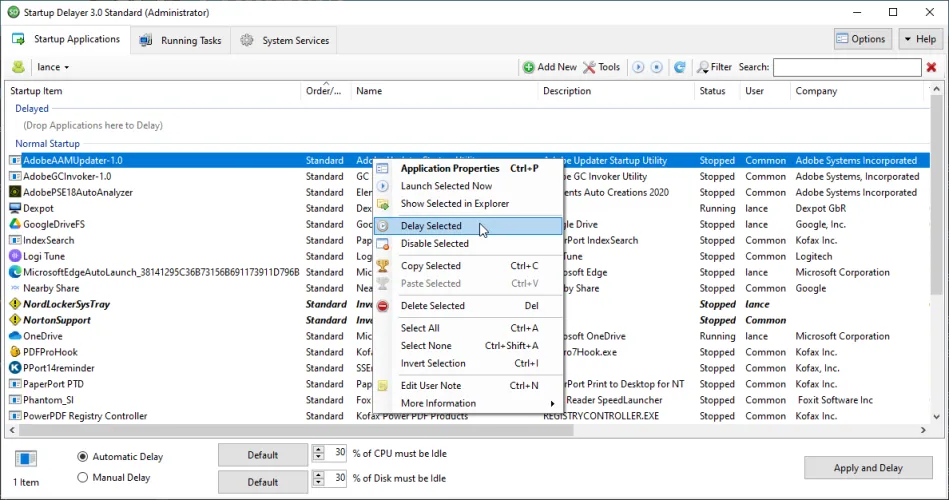949x500 pixels.
Task: Click in the Search input field
Action: [846, 67]
